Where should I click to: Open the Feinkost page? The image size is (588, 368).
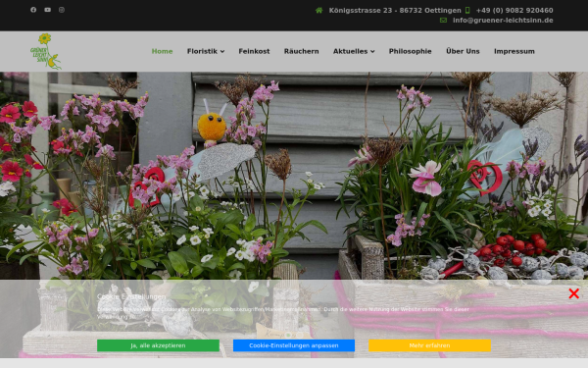(254, 51)
